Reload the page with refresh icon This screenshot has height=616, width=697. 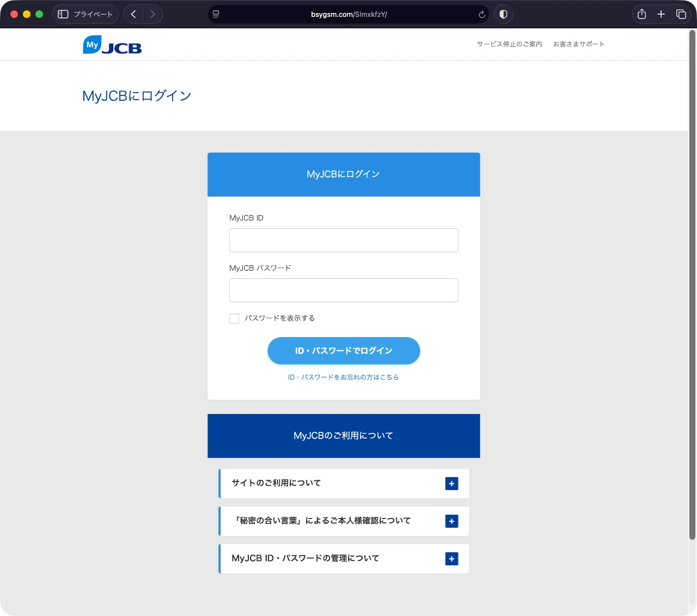(x=482, y=15)
